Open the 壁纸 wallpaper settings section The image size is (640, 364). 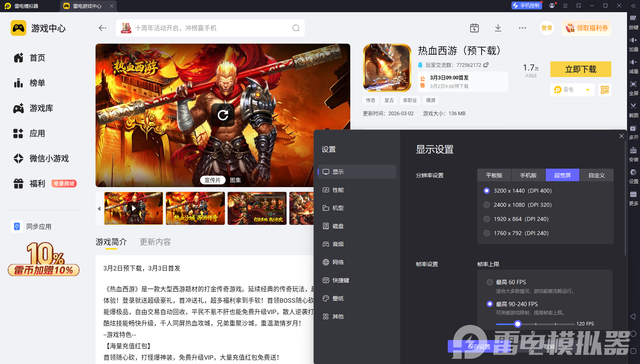[x=357, y=298]
